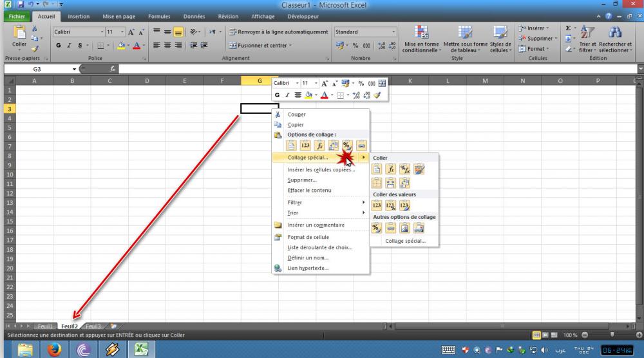Switch to normal view in status bar
The image size is (644, 358).
[x=536, y=335]
